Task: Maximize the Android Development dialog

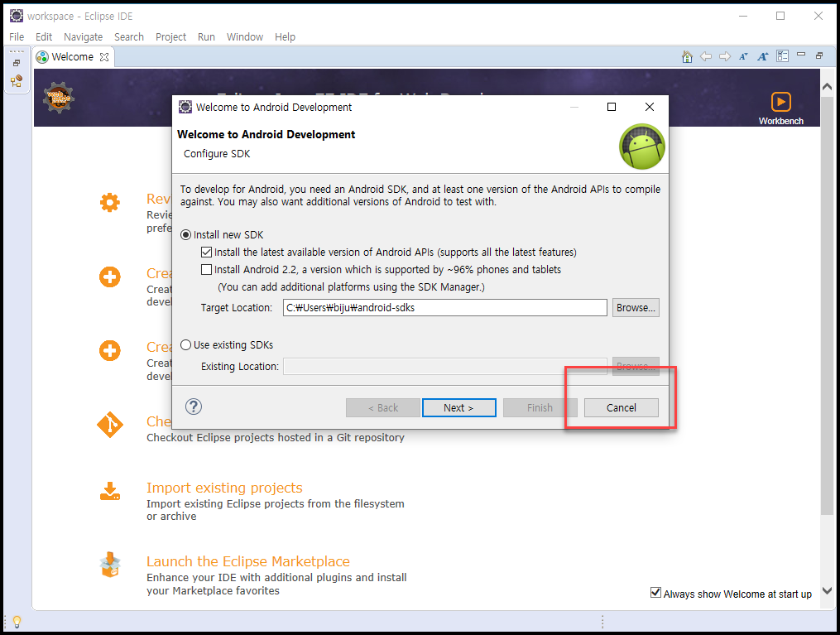Action: coord(612,107)
